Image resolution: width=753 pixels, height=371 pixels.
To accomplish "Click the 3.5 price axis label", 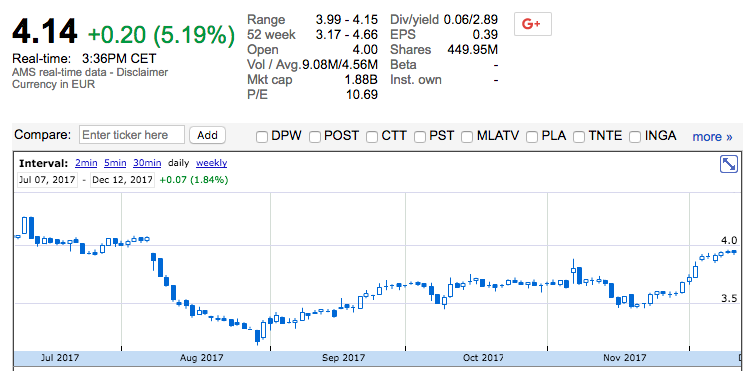I will click(x=729, y=299).
